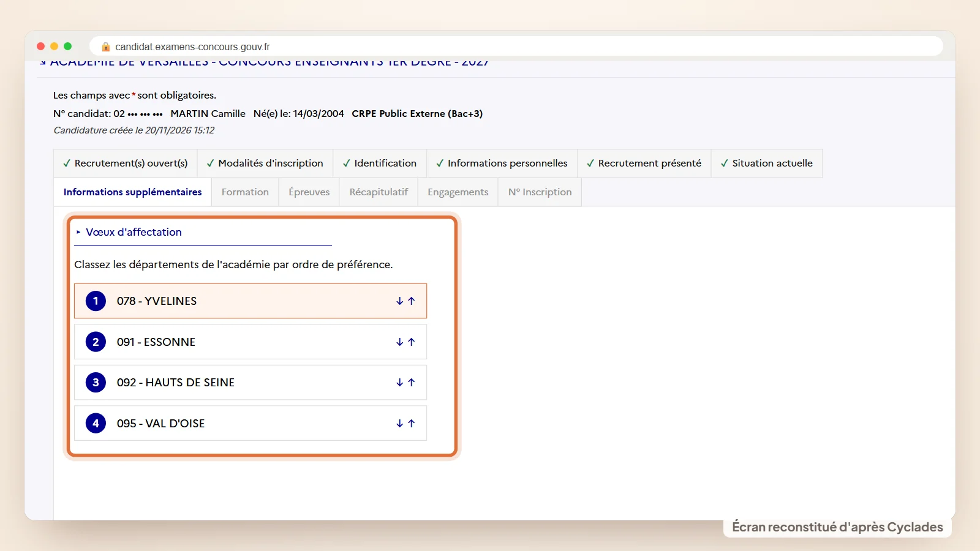The width and height of the screenshot is (980, 551).
Task: Click the candidat.examens-concours.gouv.fr address bar
Action: pos(516,47)
